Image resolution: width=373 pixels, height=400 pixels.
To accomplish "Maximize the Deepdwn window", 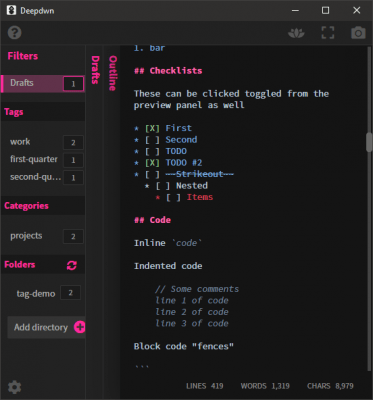I will (x=326, y=10).
